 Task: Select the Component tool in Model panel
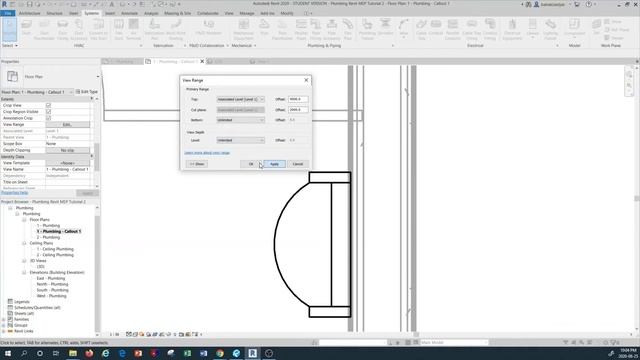(574, 29)
